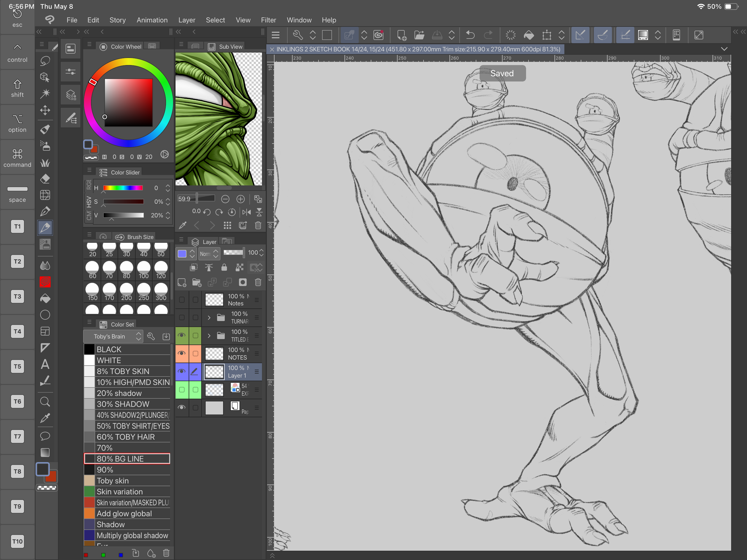The height and width of the screenshot is (560, 747).
Task: Step the Value 20% stepper arrows
Action: (x=168, y=215)
